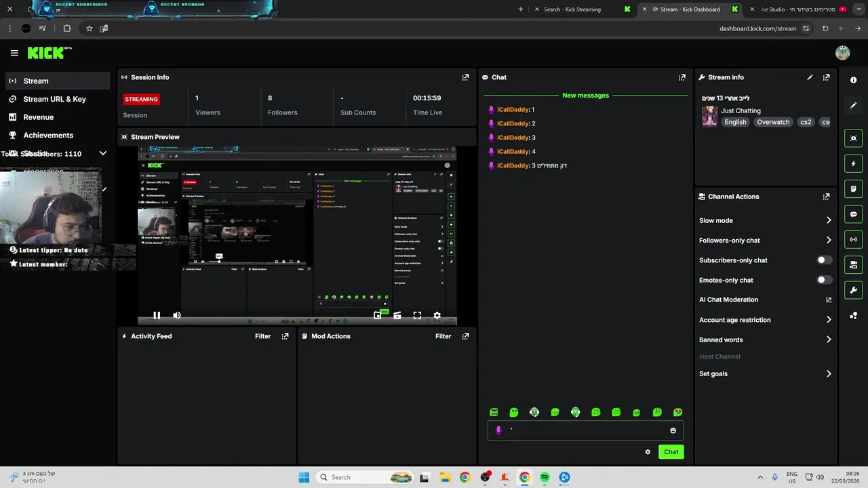The height and width of the screenshot is (488, 868).
Task: Click the info icon in right sidebar
Action: pyautogui.click(x=853, y=80)
